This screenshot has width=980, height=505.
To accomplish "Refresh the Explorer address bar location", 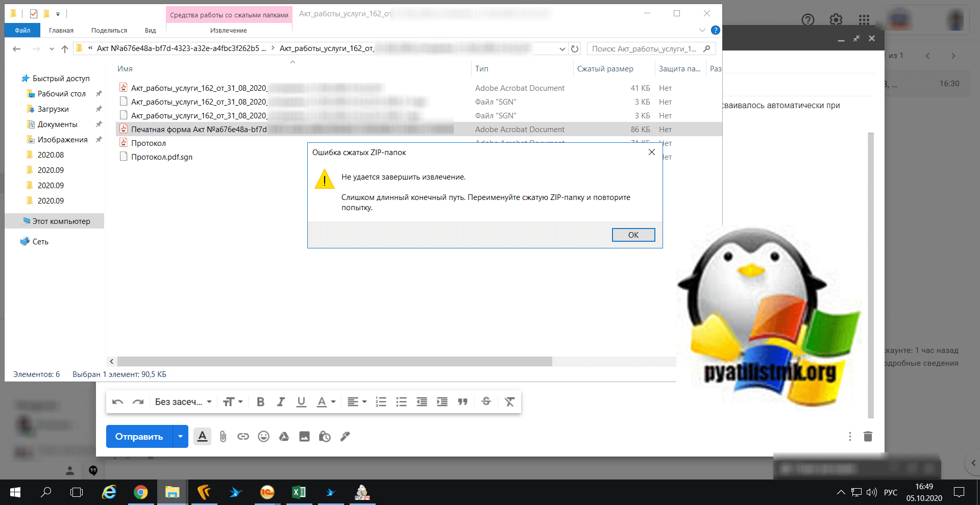I will (x=575, y=49).
